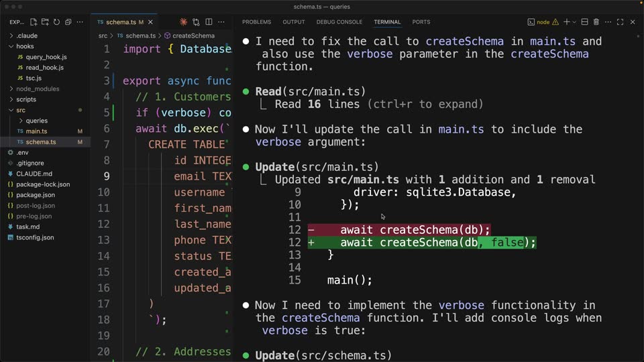644x362 pixels.
Task: Open read_hook.js file
Action: [x=45, y=67]
